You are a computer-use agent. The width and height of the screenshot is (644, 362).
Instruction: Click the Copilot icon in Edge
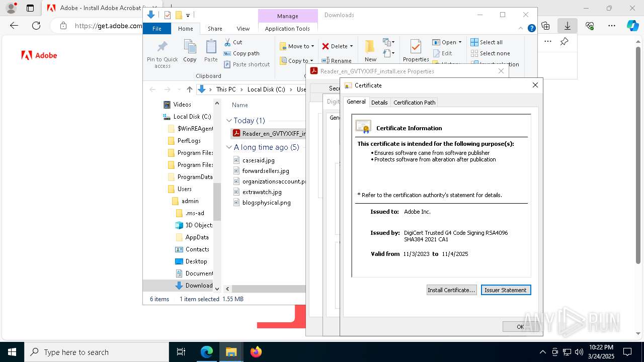(632, 26)
